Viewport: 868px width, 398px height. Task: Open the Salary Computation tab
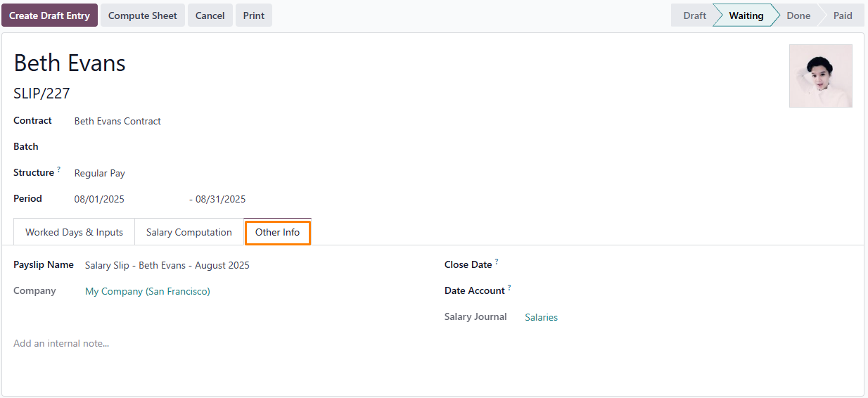point(189,232)
